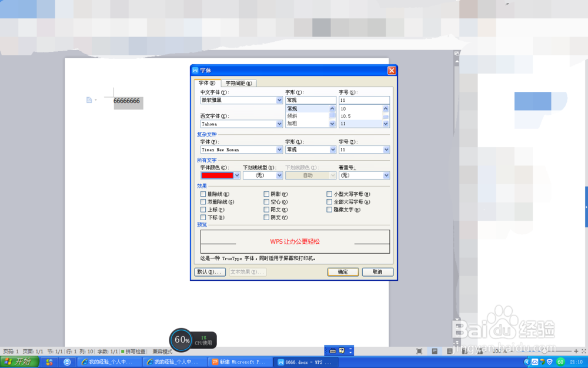Click the red font color swatch

(218, 175)
